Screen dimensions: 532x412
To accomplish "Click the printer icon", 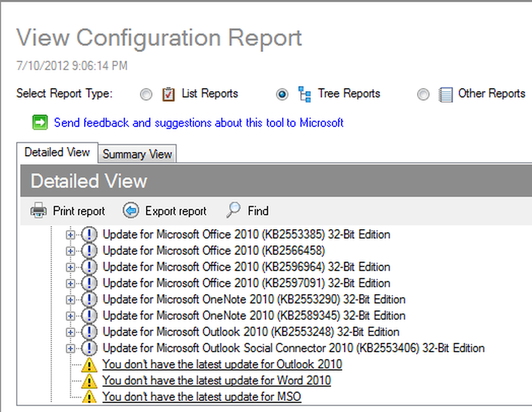I will [39, 210].
